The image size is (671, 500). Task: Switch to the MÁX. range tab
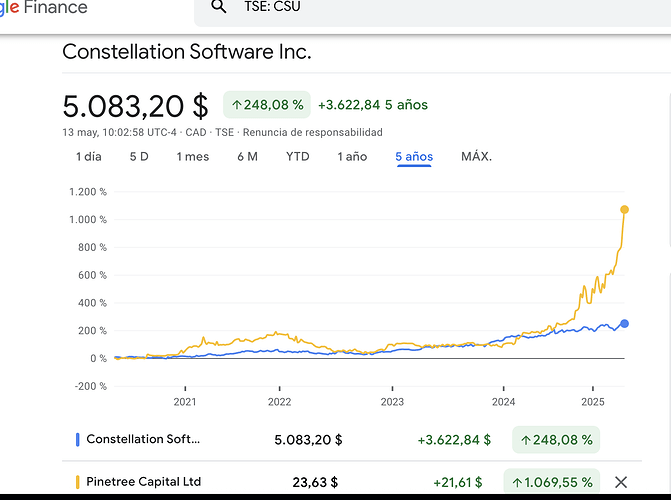pos(476,157)
